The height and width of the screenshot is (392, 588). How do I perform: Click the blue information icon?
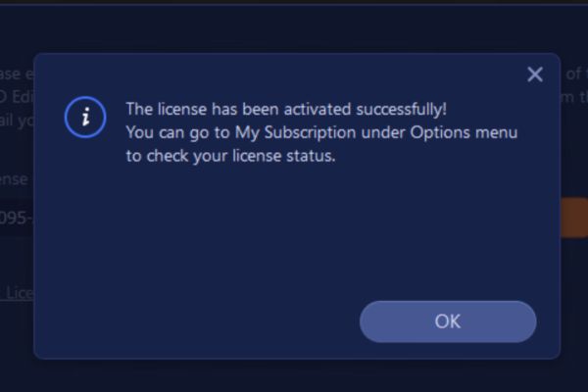coord(85,118)
